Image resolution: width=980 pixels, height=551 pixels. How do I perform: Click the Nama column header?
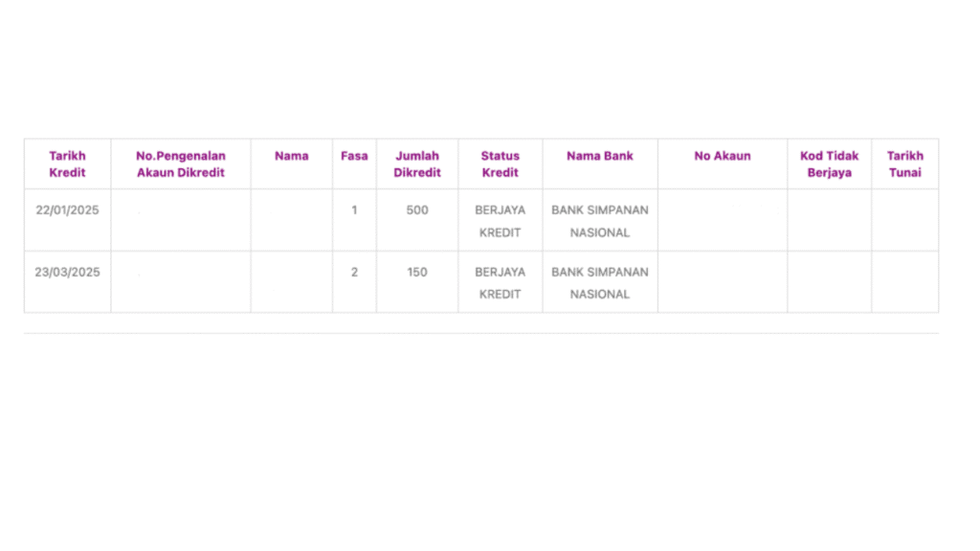292,156
